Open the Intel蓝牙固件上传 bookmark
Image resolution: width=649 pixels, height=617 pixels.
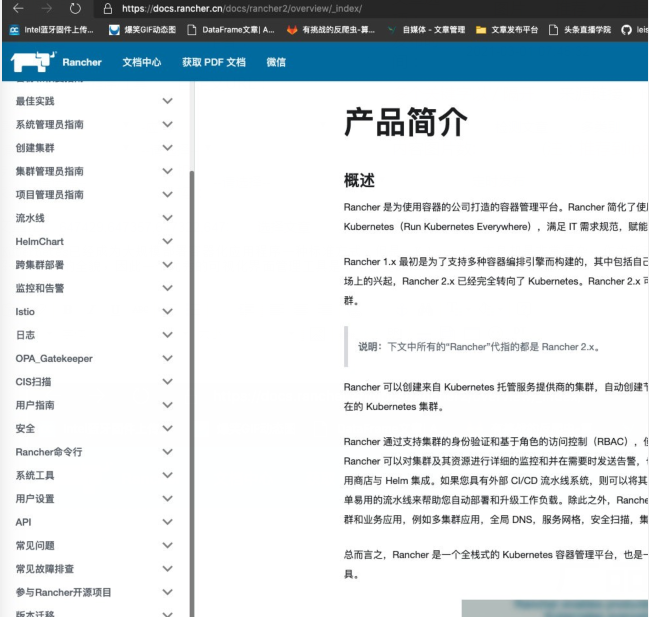(x=51, y=30)
